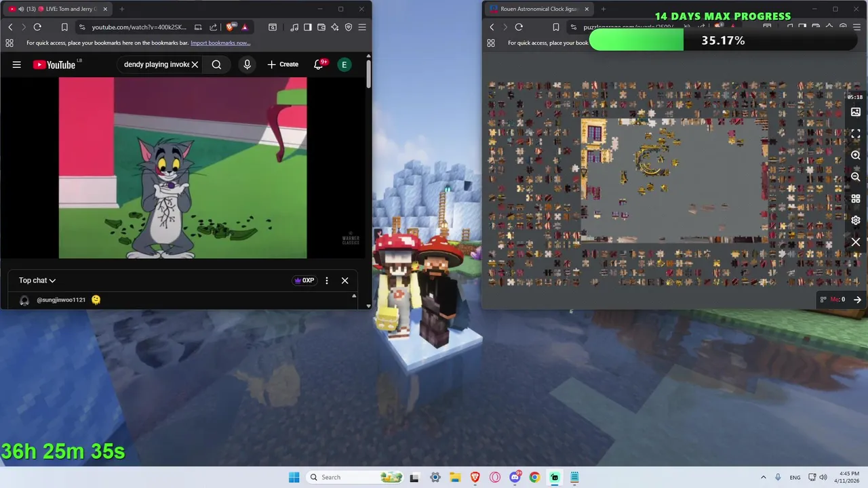
Task: Open a new tab in YouTube window
Action: click(x=122, y=9)
